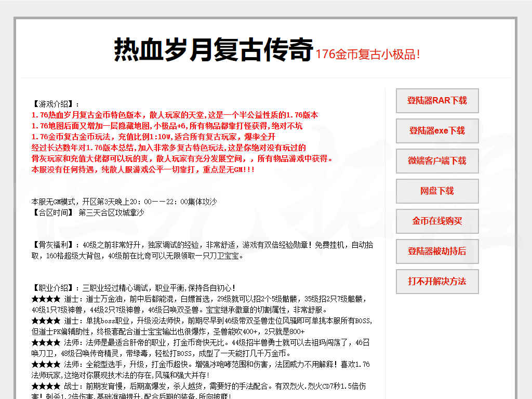532x399 pixels.
Task: Click the line starting 40级1只7级神兽
Action: (179, 310)
